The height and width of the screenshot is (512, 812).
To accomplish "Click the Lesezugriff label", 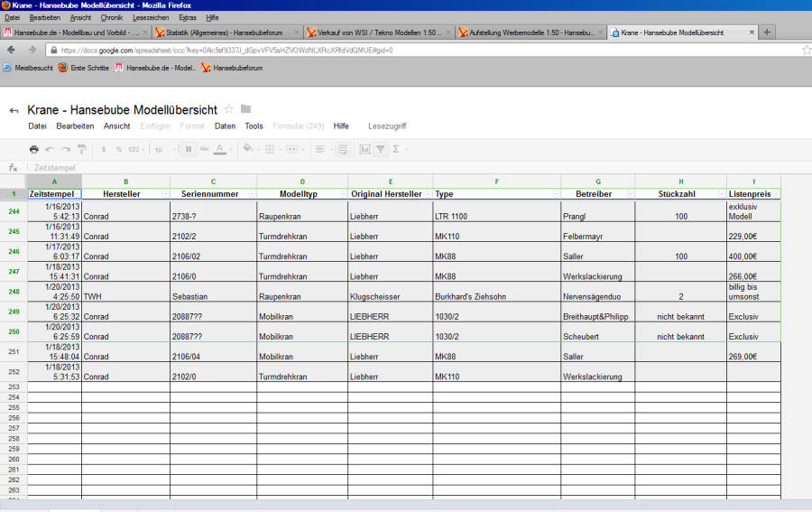I will tap(387, 126).
